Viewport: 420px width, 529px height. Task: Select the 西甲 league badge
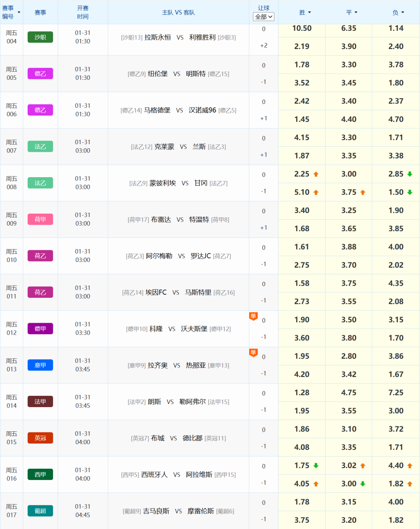40,475
